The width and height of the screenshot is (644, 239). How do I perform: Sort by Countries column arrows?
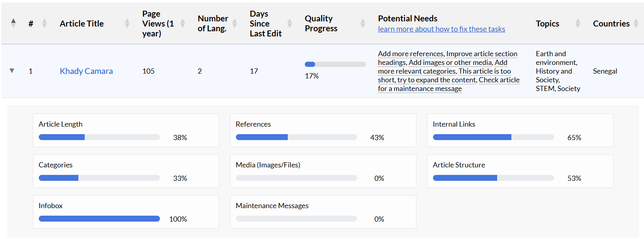click(636, 23)
